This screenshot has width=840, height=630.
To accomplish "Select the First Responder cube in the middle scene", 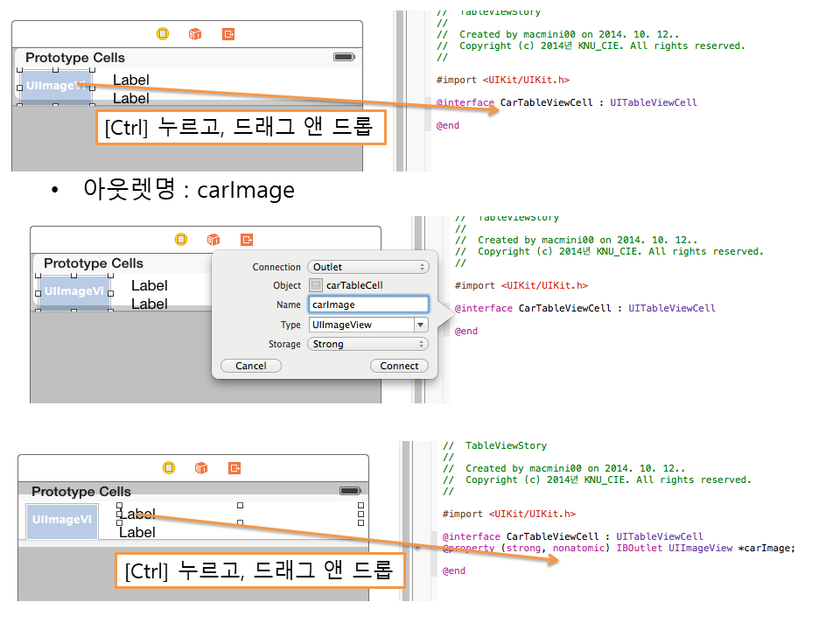I will [213, 240].
